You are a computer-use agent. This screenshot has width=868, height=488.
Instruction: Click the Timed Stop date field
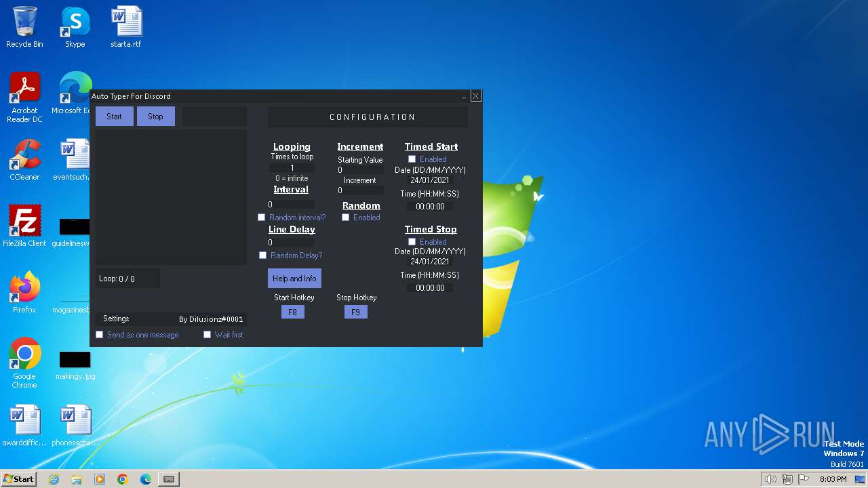[429, 262]
